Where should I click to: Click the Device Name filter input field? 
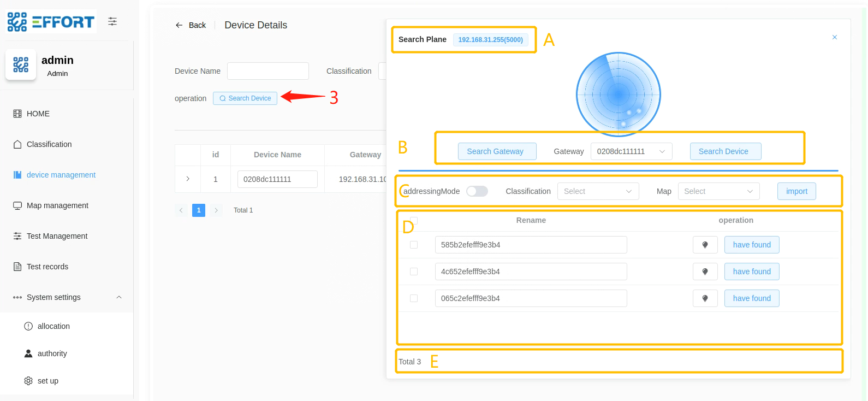coord(268,71)
